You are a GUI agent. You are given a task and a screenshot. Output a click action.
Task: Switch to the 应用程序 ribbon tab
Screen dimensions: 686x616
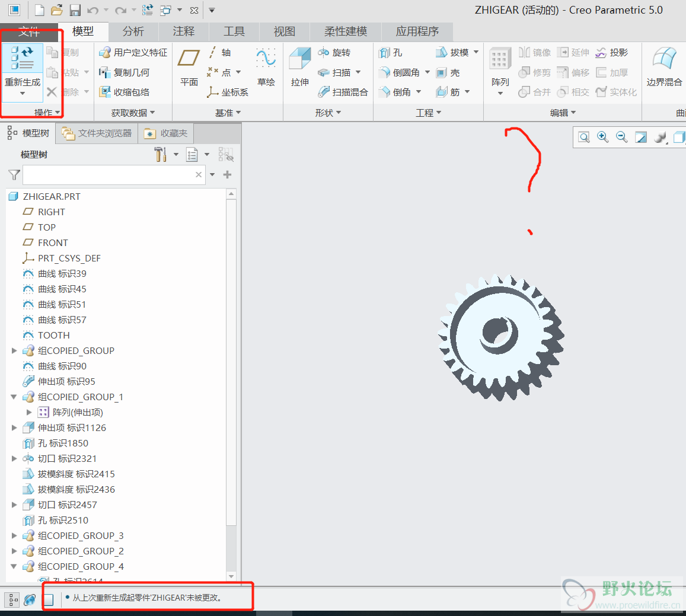(417, 31)
